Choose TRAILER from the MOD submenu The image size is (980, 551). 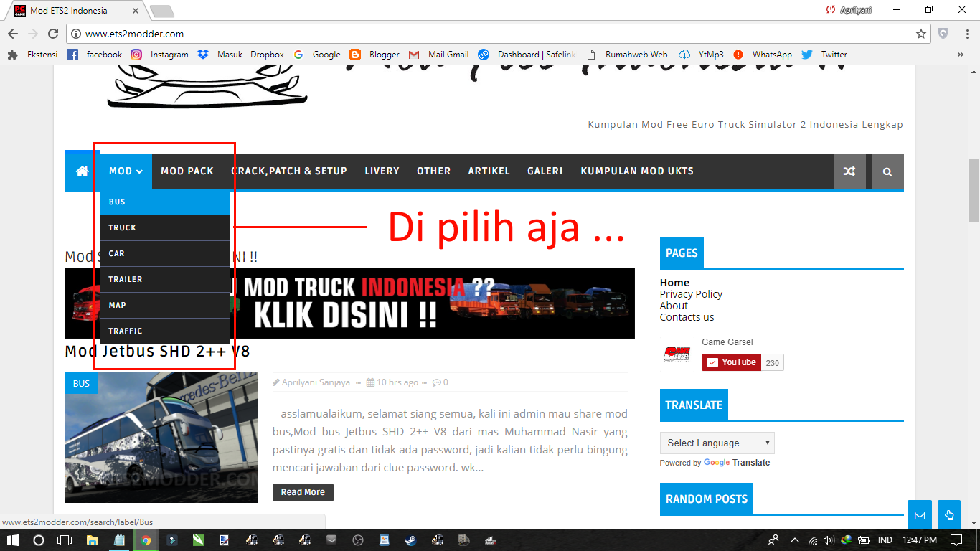pyautogui.click(x=165, y=279)
